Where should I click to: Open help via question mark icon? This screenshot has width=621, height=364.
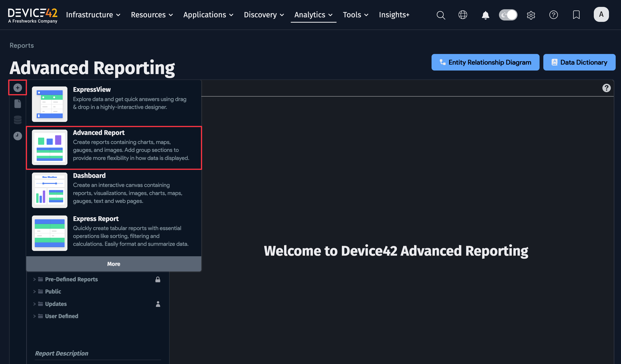pyautogui.click(x=554, y=15)
